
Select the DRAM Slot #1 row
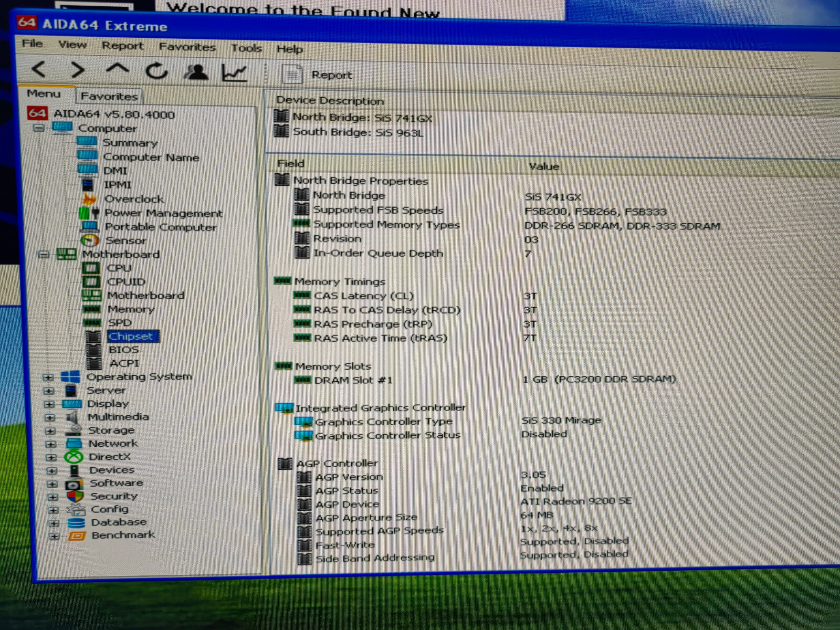353,380
